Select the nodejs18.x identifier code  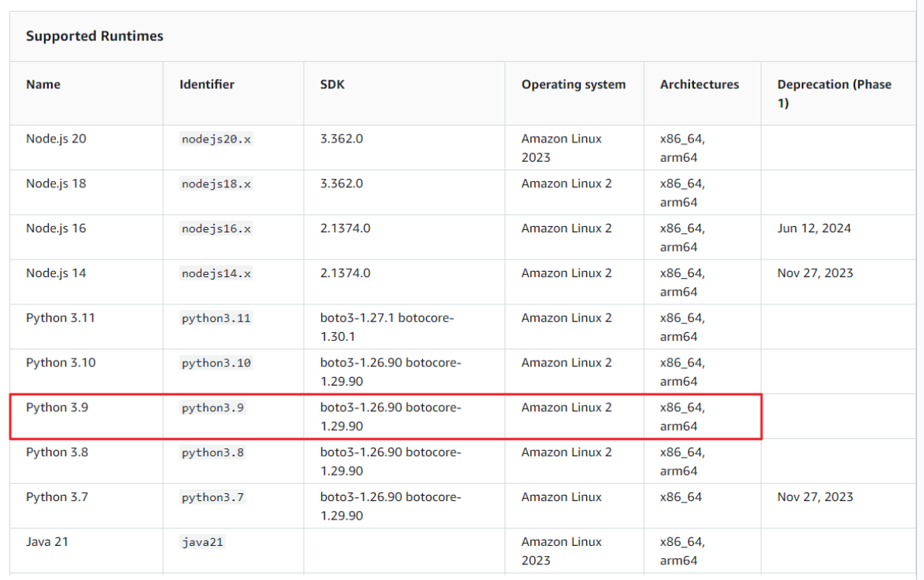216,184
